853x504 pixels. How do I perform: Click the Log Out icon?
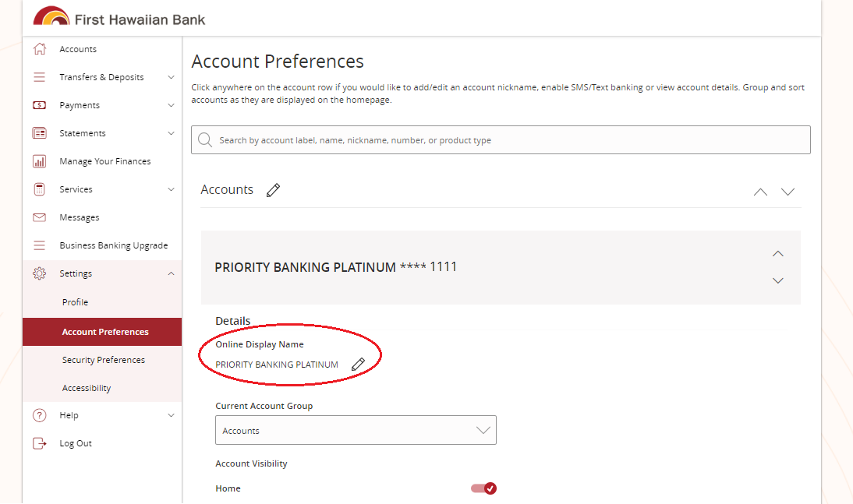[x=39, y=443]
